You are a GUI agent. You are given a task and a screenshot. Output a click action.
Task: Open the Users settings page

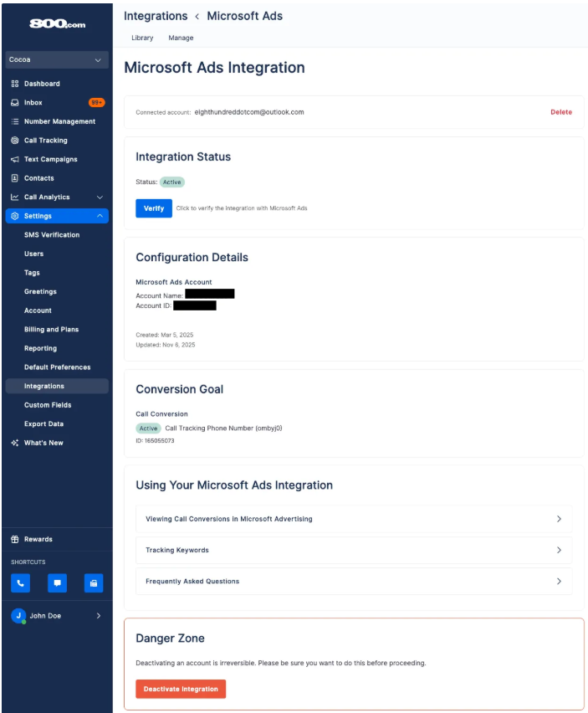point(34,254)
